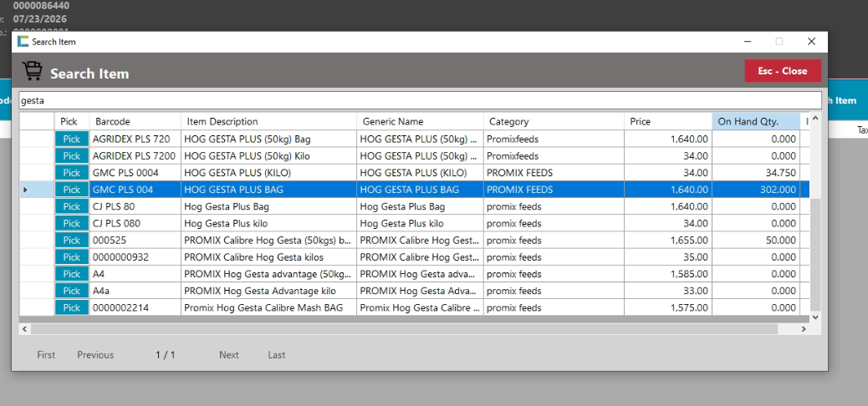Select PROMIX Calibre Hog Gesta kilos description
868x406 pixels.
[268, 257]
